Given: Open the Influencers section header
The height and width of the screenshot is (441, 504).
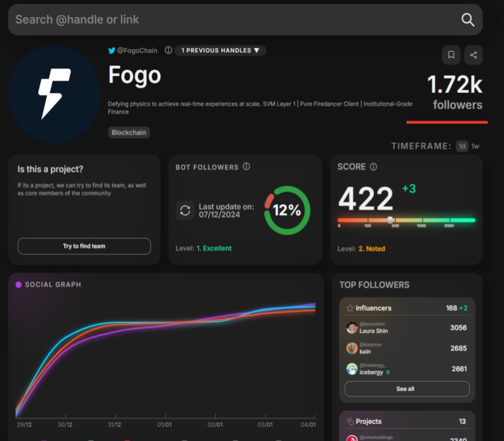Looking at the screenshot, I should tap(407, 308).
